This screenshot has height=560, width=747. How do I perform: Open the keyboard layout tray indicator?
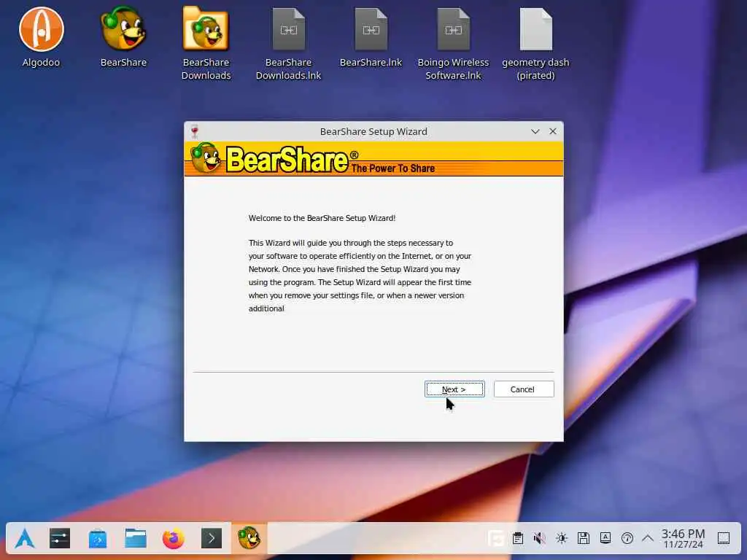[x=605, y=539]
